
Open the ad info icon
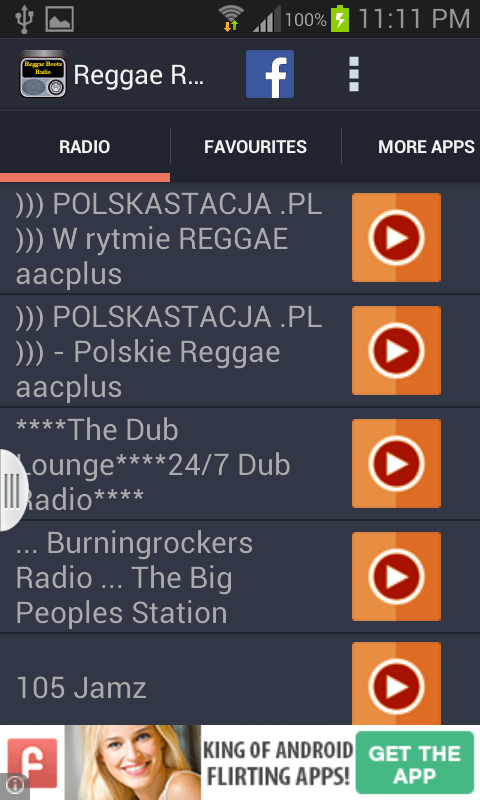(15, 785)
